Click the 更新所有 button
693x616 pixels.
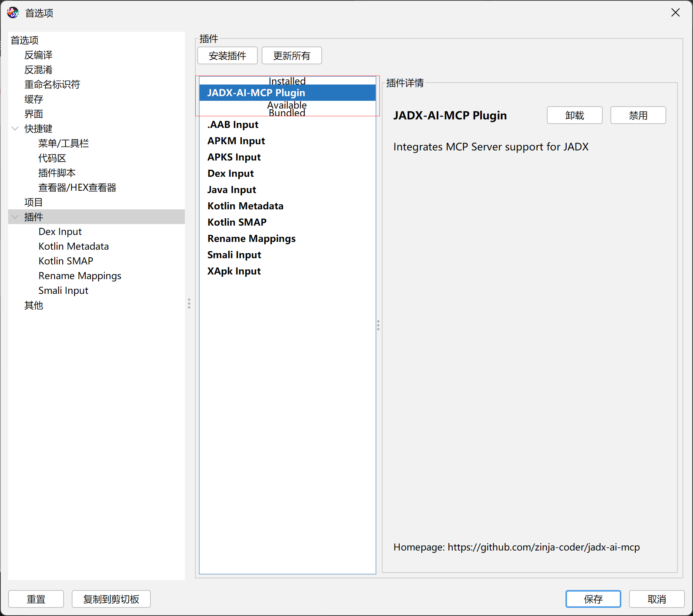point(292,56)
